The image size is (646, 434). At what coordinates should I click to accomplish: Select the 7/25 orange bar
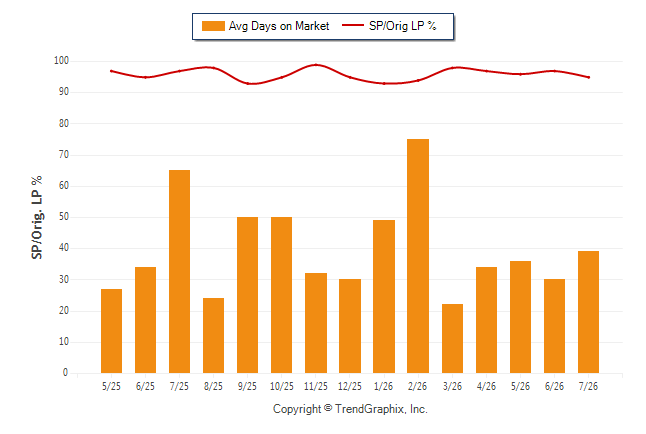click(x=179, y=272)
